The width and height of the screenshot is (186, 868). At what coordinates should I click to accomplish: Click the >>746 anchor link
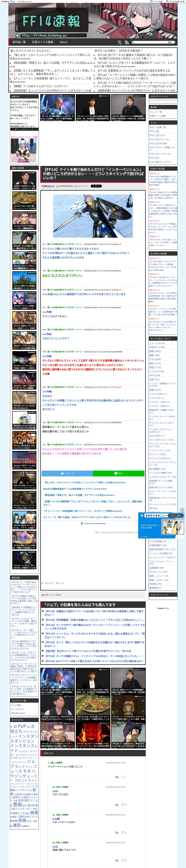click(47, 356)
